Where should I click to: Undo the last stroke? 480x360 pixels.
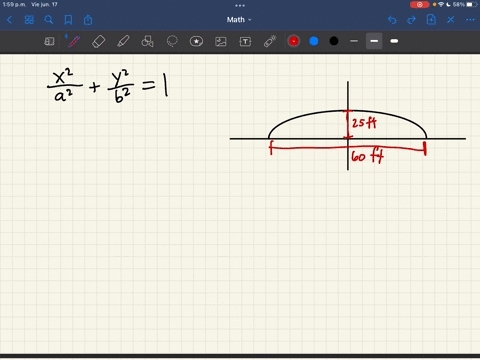pos(392,20)
